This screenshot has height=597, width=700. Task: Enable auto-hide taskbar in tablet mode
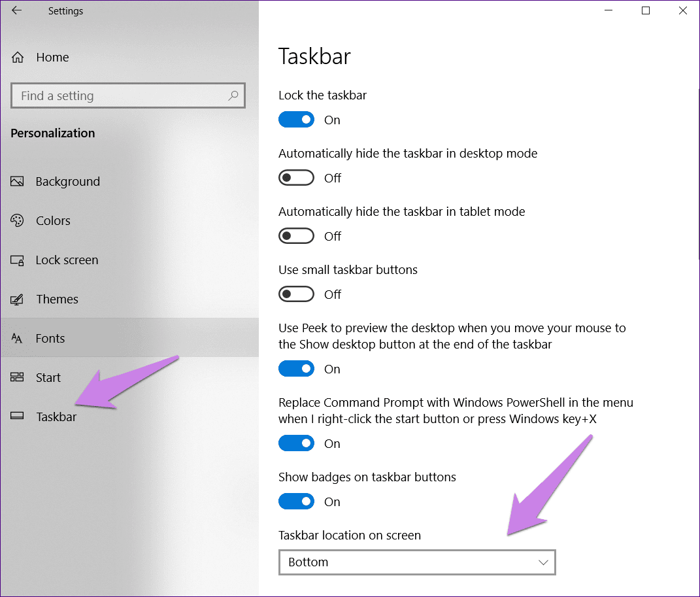pos(297,236)
